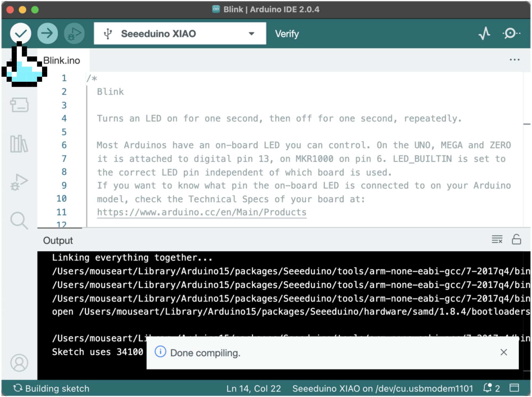Image resolution: width=532 pixels, height=397 pixels.
Task: Click the Ln 14, Col 22 cursor position
Action: 253,388
